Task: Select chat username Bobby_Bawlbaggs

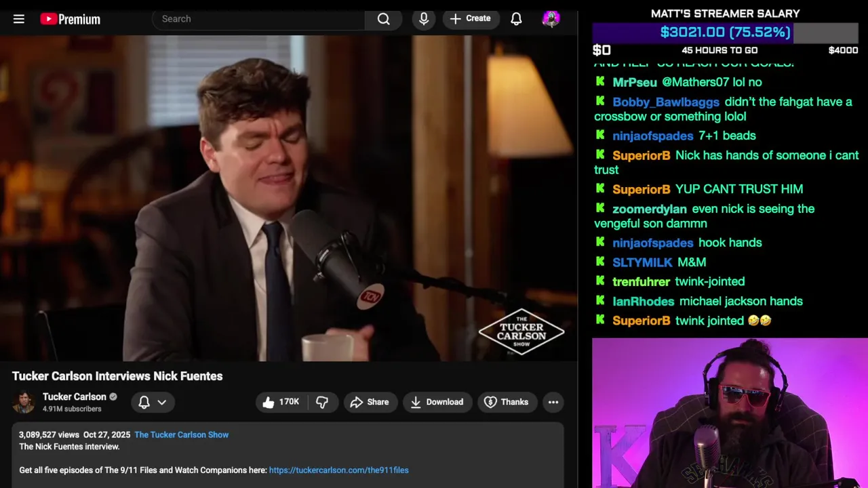Action: coord(666,102)
